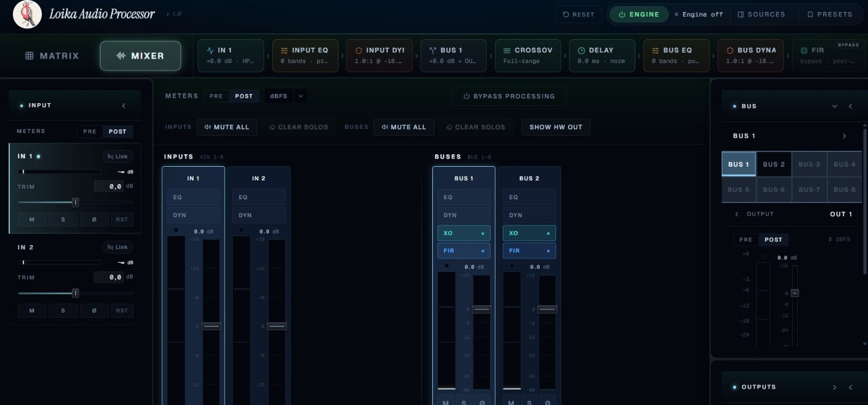Select Post in the mixer meters
This screenshot has width=868, height=405.
coord(244,96)
